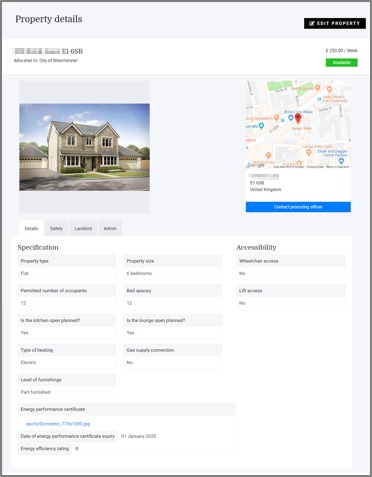The image size is (372, 477).
Task: Open the Landlord tab
Action: click(83, 228)
